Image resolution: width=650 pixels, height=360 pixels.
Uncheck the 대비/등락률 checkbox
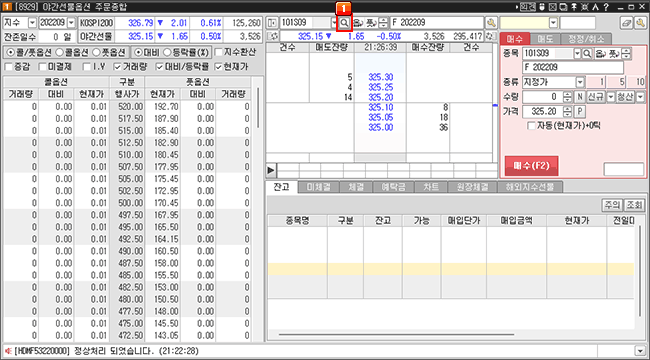point(160,66)
